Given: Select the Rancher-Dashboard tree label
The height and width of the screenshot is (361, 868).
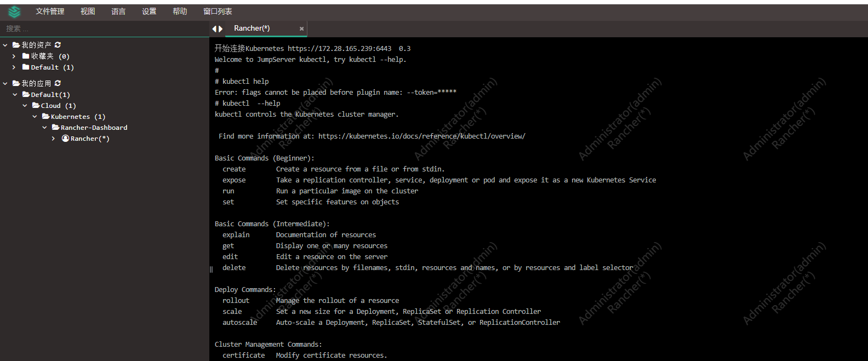Looking at the screenshot, I should tap(94, 128).
